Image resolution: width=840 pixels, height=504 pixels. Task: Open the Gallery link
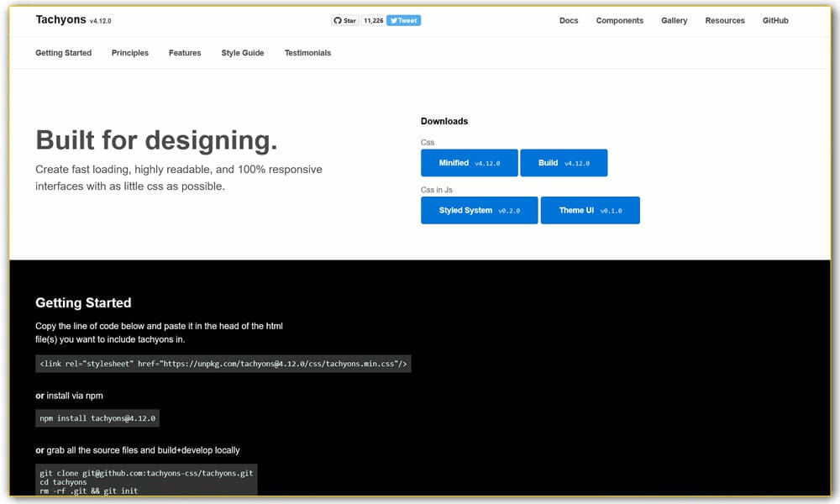click(x=674, y=21)
